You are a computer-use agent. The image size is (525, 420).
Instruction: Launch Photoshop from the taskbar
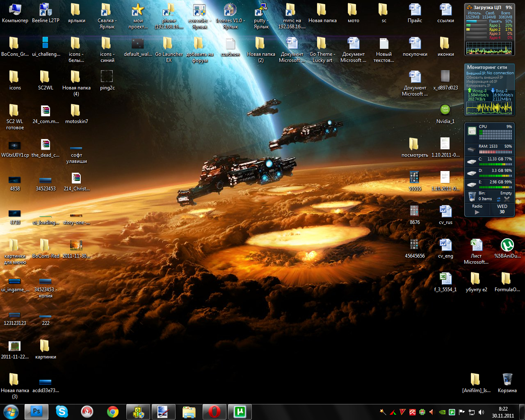coord(37,411)
